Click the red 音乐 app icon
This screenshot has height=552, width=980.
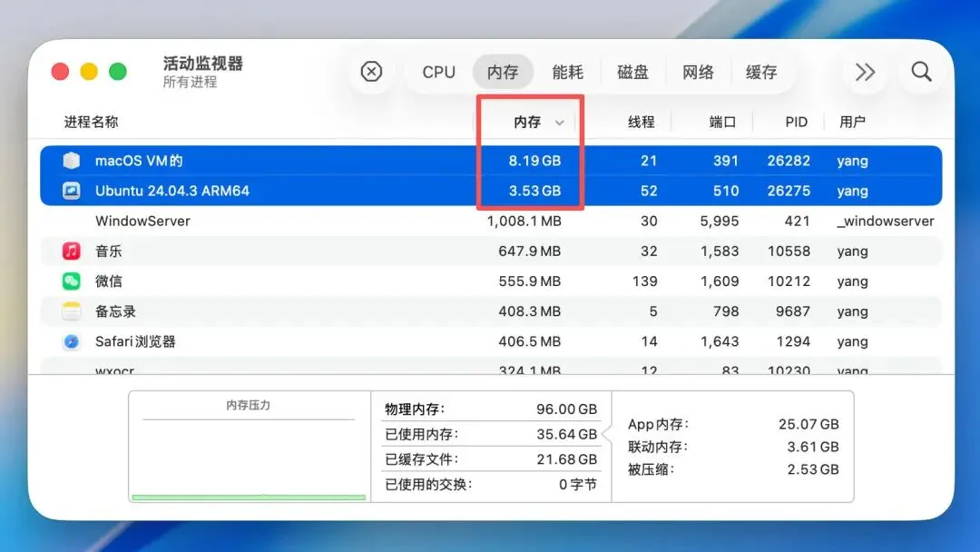72,251
